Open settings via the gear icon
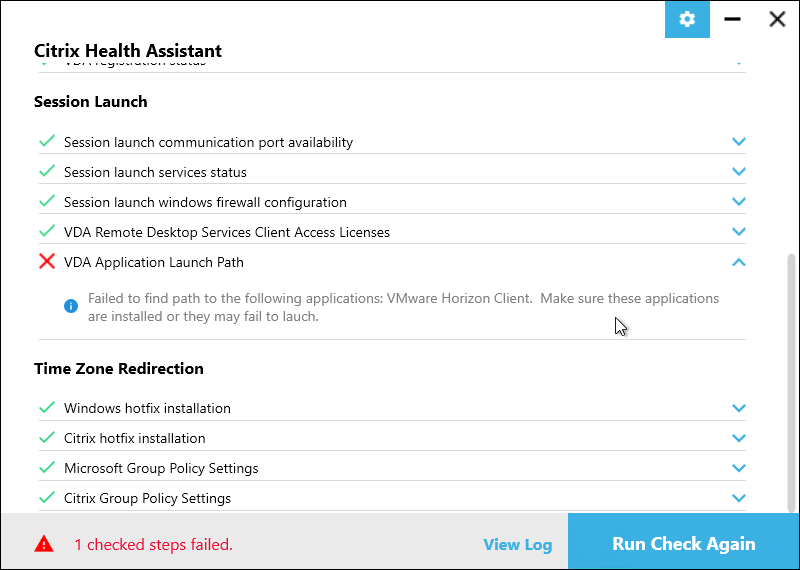 (687, 19)
